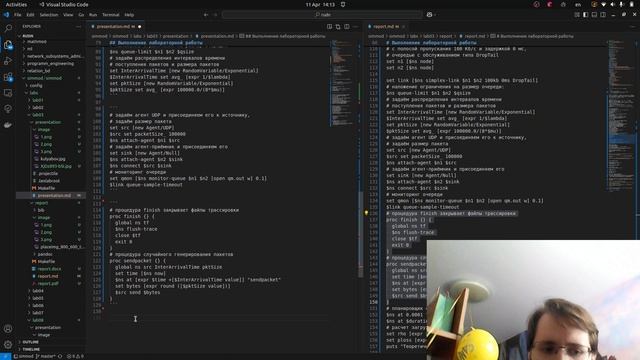Click the lightbulb code action icon

(366, 213)
